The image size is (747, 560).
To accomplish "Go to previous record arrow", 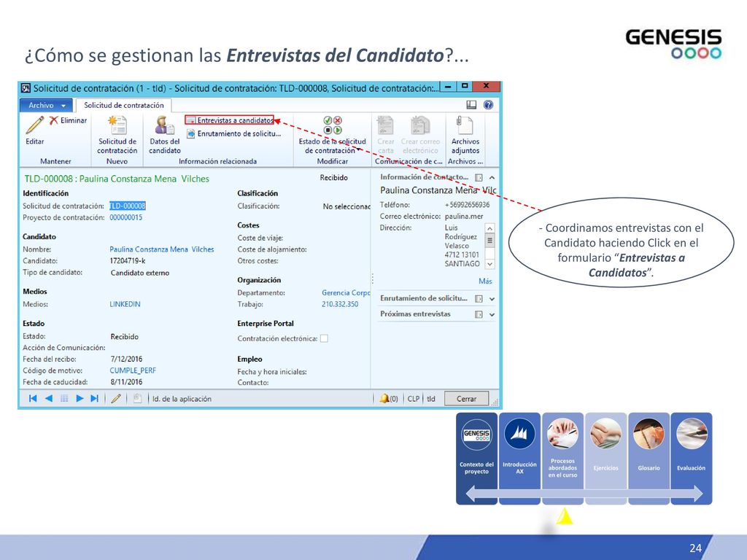I will (49, 399).
